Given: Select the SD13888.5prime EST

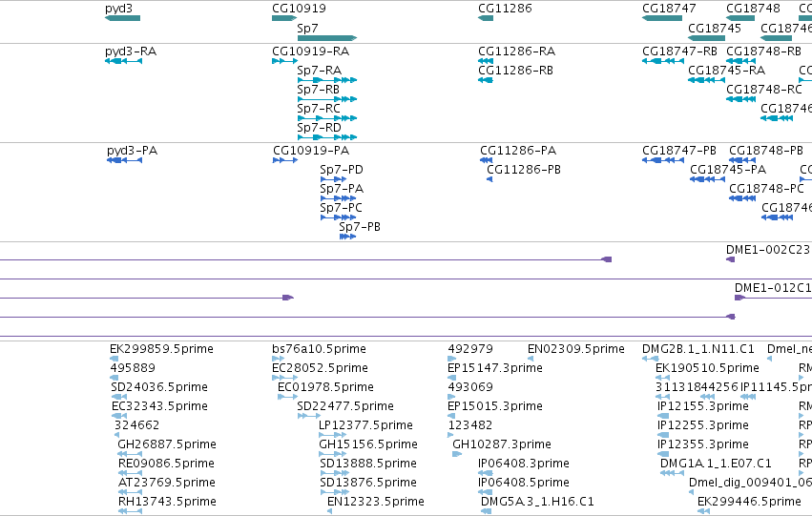Looking at the screenshot, I should point(335,474).
